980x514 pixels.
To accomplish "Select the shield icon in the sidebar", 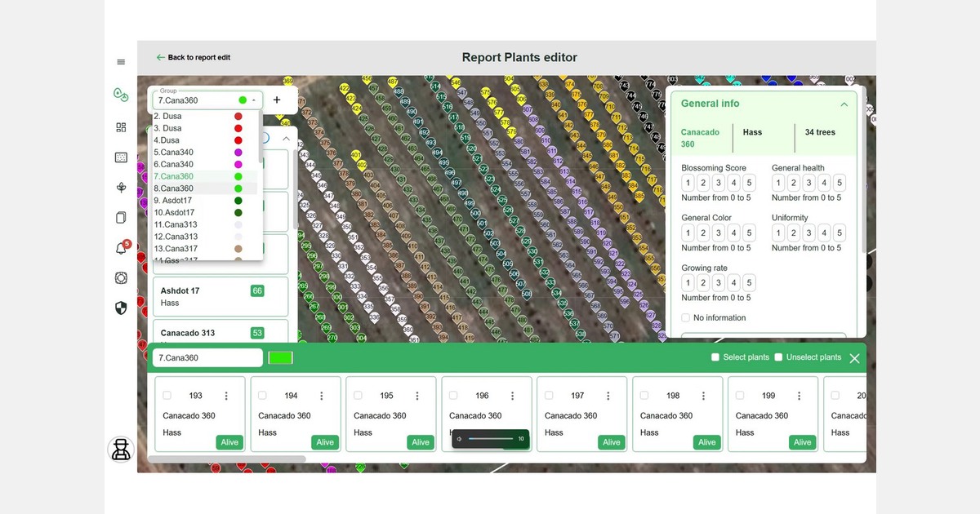I will (x=121, y=308).
